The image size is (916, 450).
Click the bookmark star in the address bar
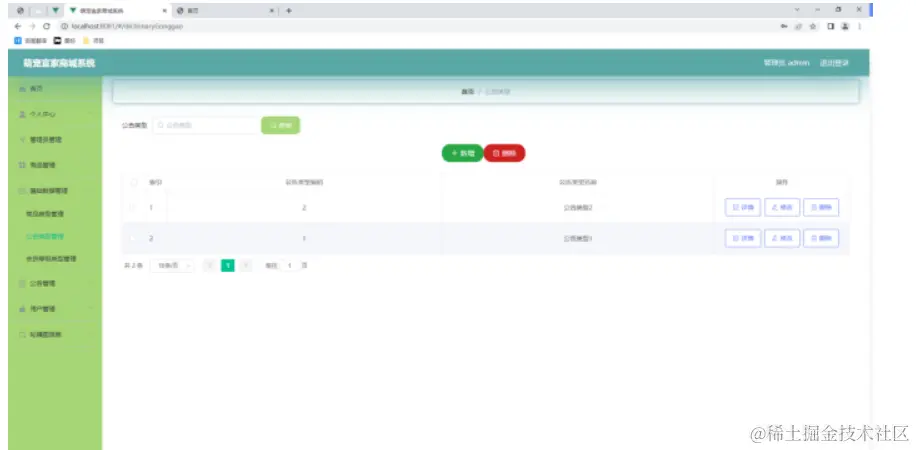pyautogui.click(x=813, y=27)
